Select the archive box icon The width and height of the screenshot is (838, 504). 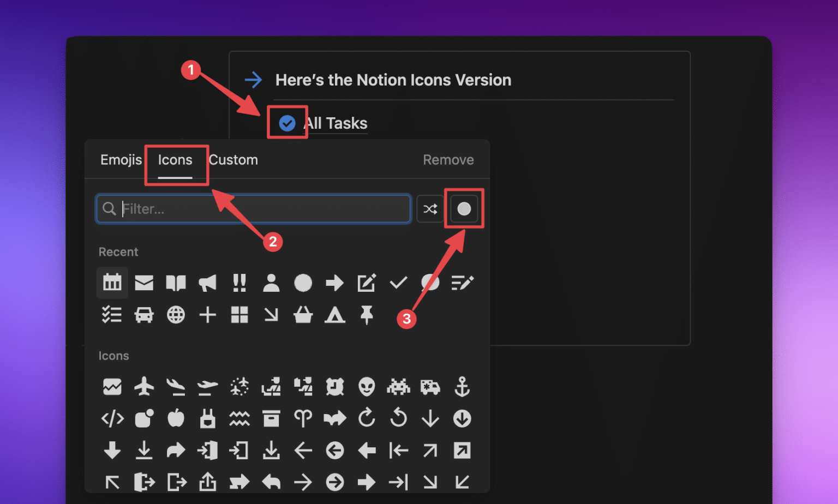point(271,419)
